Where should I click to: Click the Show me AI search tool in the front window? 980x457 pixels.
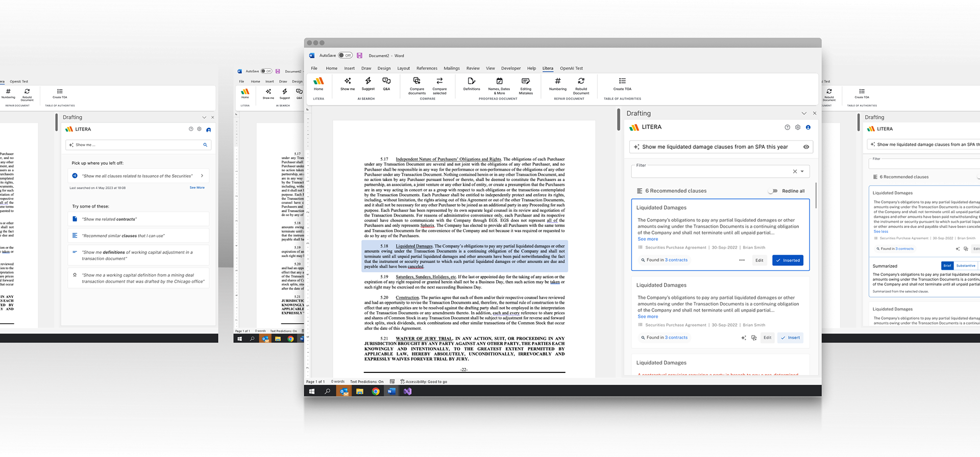(348, 84)
